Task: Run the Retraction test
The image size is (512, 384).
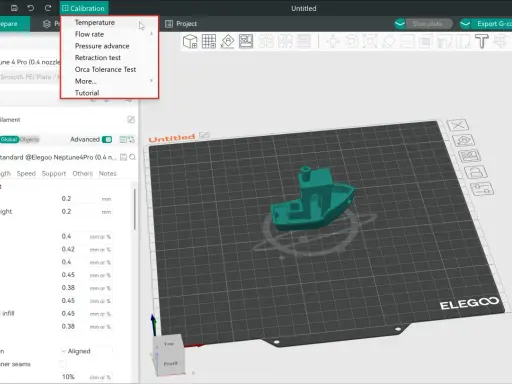Action: click(98, 57)
